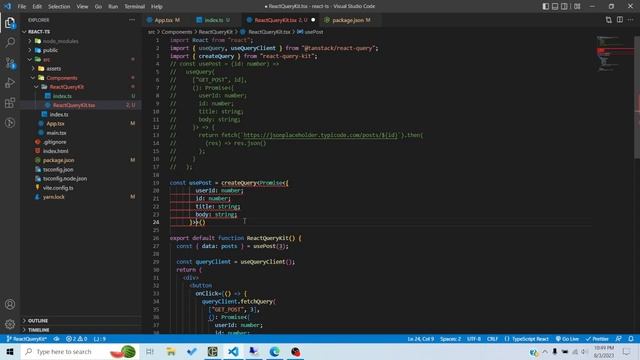Click the UTF-8 encoding selector
This screenshot has height=360, width=640.
pos(474,339)
